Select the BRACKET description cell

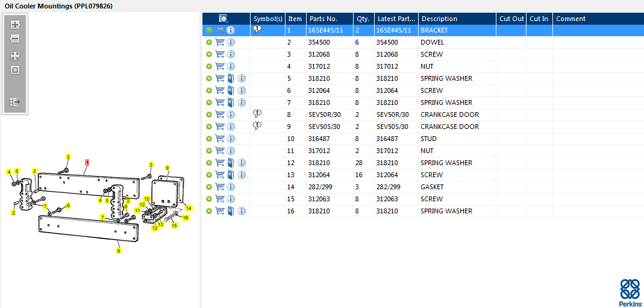[457, 30]
